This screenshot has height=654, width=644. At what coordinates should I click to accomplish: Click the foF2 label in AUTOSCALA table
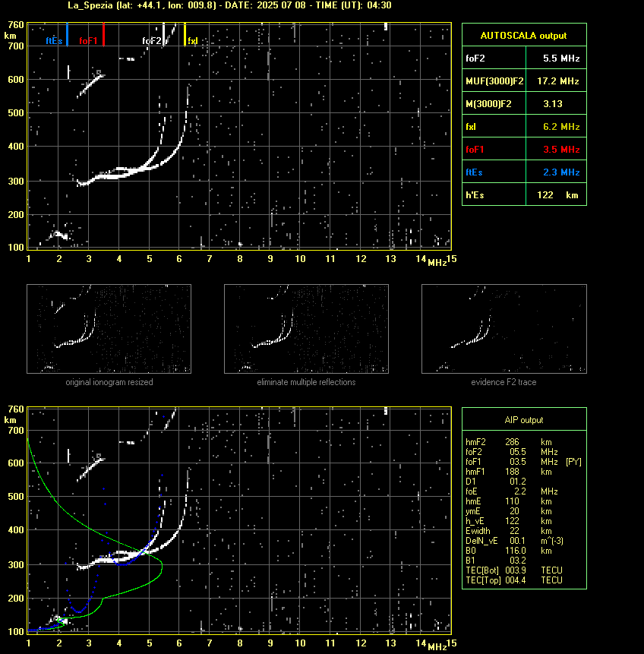(475, 58)
